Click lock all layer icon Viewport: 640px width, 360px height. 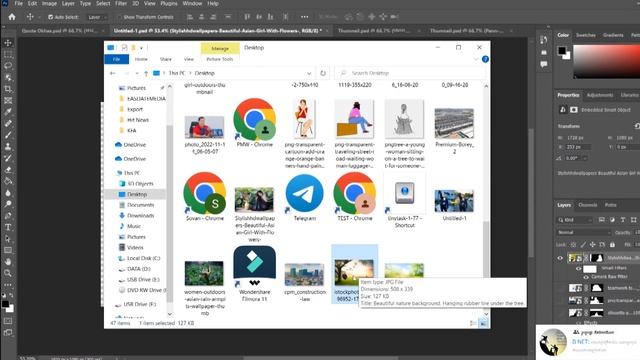[612, 244]
